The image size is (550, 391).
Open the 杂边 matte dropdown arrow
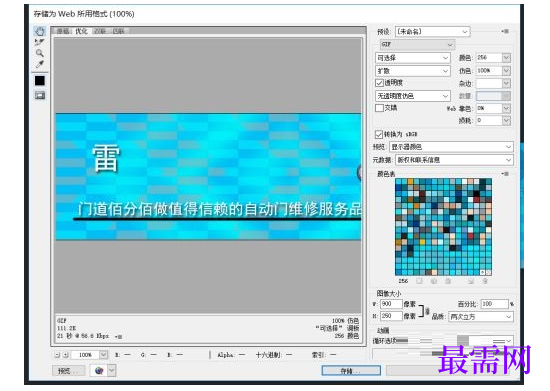click(x=506, y=83)
